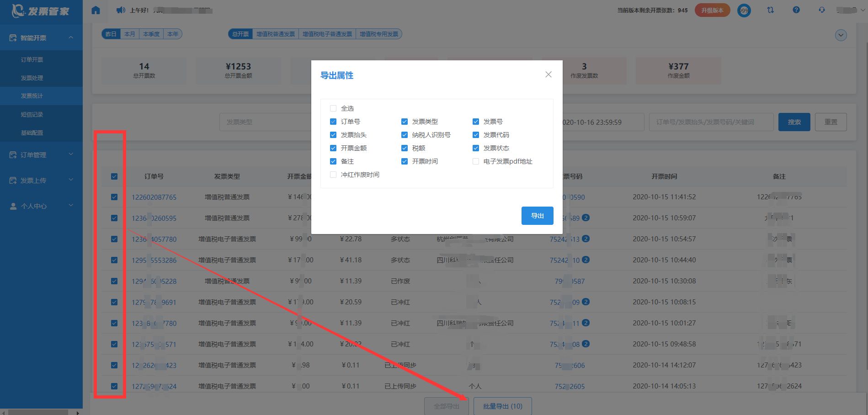Enable 电子发票pdf地址 export attribute
Viewport: 868px width, 415px height.
(476, 161)
